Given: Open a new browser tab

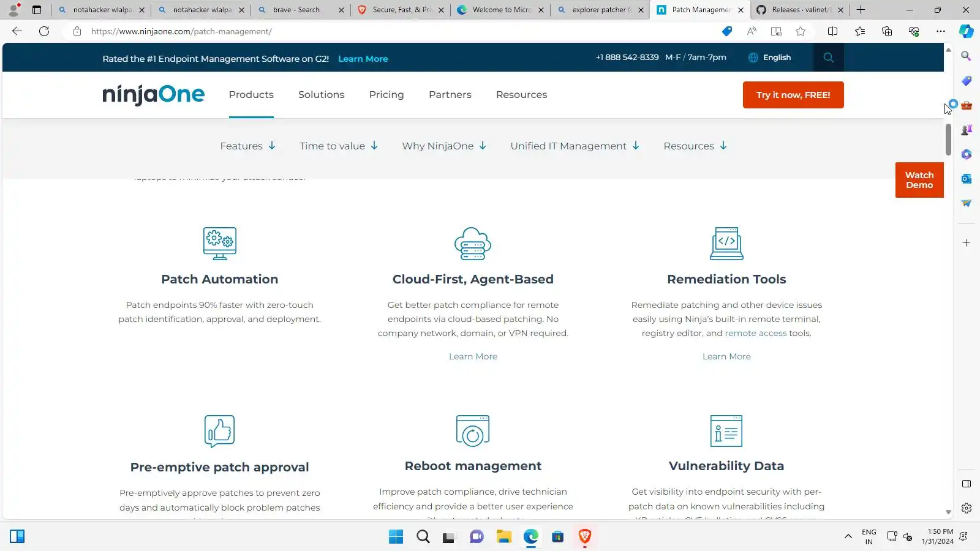Looking at the screenshot, I should pyautogui.click(x=861, y=10).
